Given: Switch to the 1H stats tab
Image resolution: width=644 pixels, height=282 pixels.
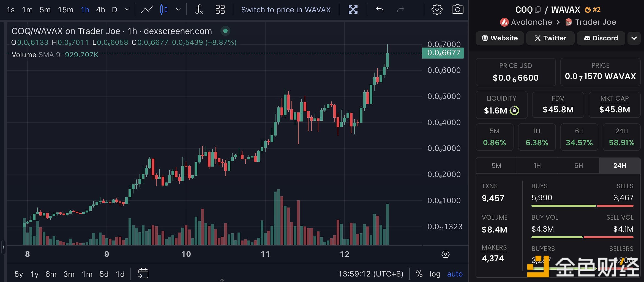Looking at the screenshot, I should (537, 166).
